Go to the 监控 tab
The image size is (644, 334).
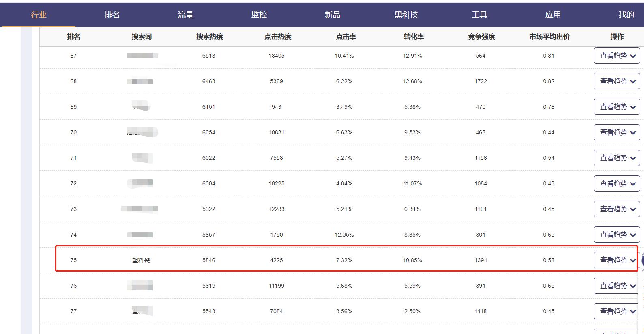coord(259,15)
